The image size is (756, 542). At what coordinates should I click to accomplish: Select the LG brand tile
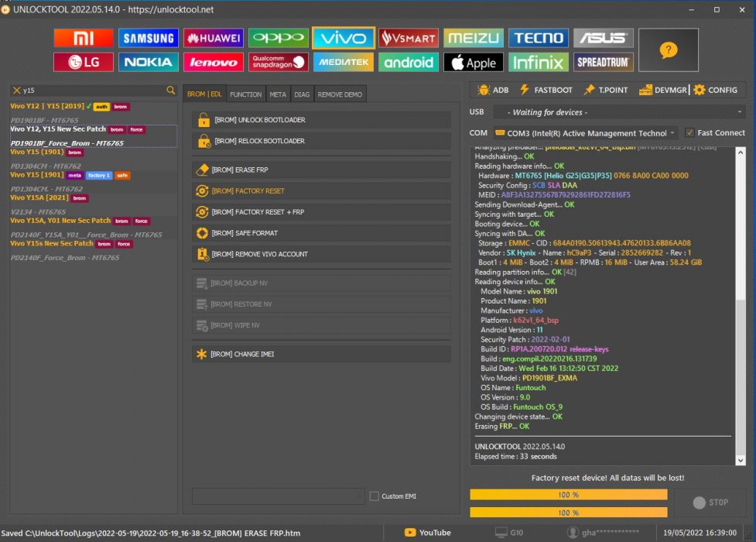tap(84, 62)
